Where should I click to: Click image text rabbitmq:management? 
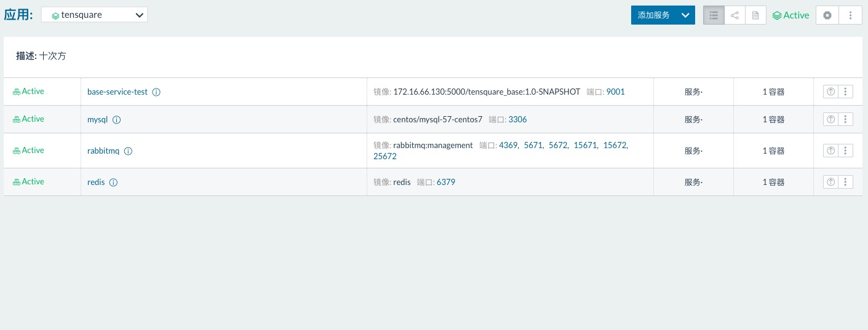433,145
